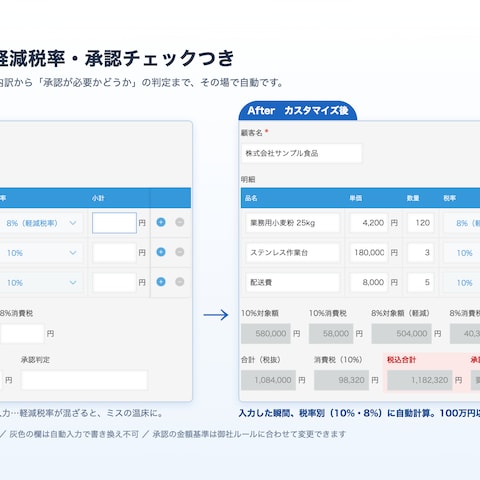Expand the 10% dropdown in the third Before row
The width and height of the screenshot is (480, 480).
pyautogui.click(x=40, y=283)
